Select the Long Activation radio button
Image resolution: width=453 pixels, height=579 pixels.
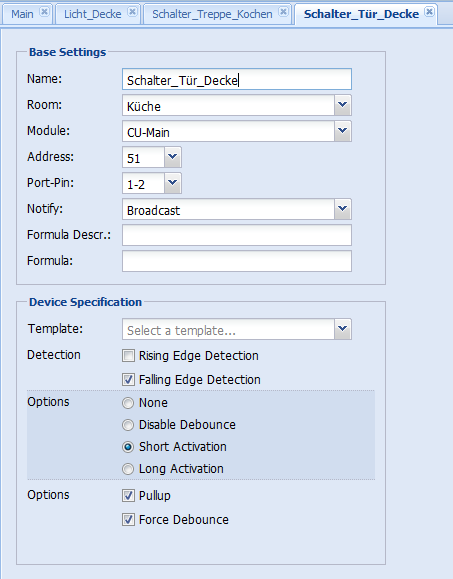[x=128, y=469]
